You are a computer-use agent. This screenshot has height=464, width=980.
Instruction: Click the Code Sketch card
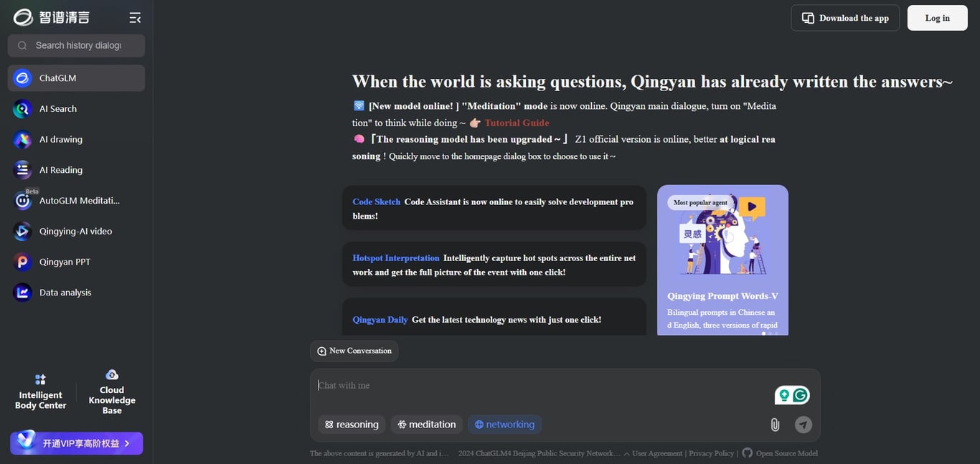pos(494,209)
